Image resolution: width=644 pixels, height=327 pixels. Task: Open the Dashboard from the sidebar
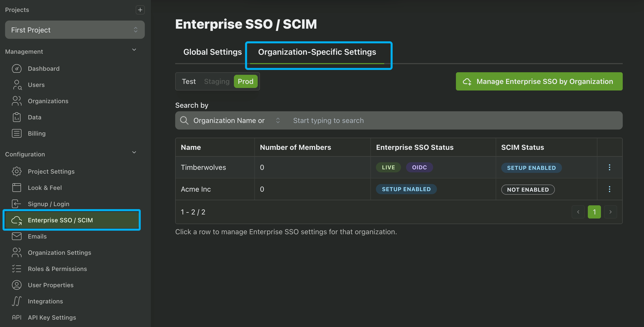16,68
